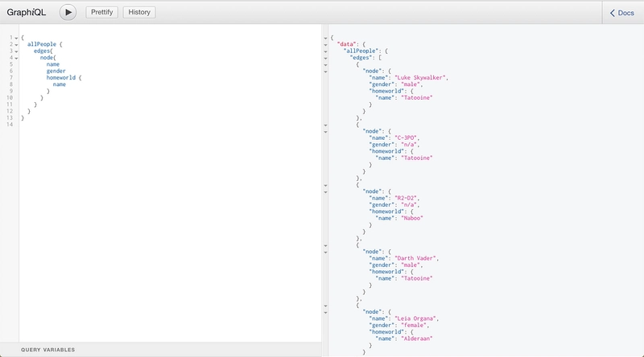644x357 pixels.
Task: Click "female" gender value for Leia Organa
Action: (414, 326)
